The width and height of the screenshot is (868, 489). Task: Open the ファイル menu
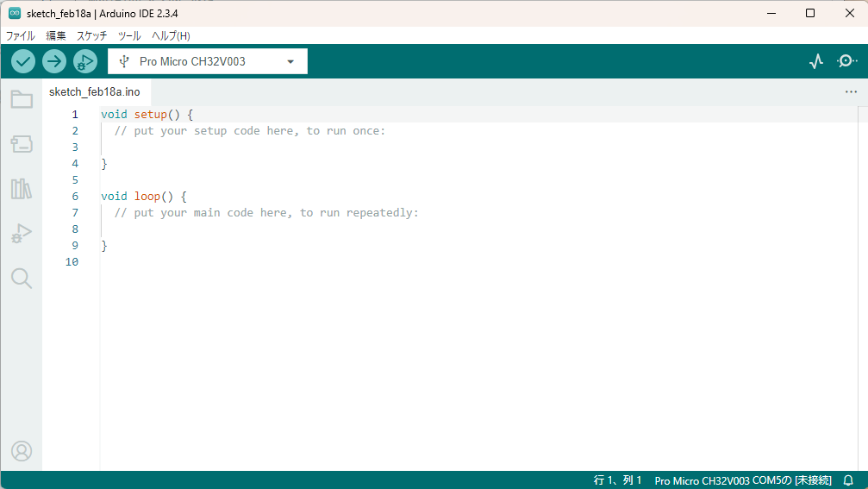pyautogui.click(x=21, y=35)
